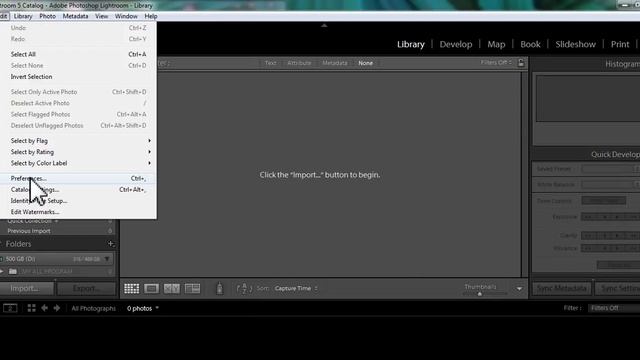Open the Photo menu
640x360 pixels.
point(47,16)
